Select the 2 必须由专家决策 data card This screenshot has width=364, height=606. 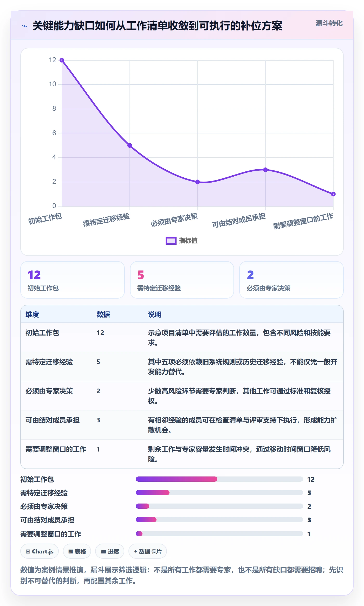(291, 280)
